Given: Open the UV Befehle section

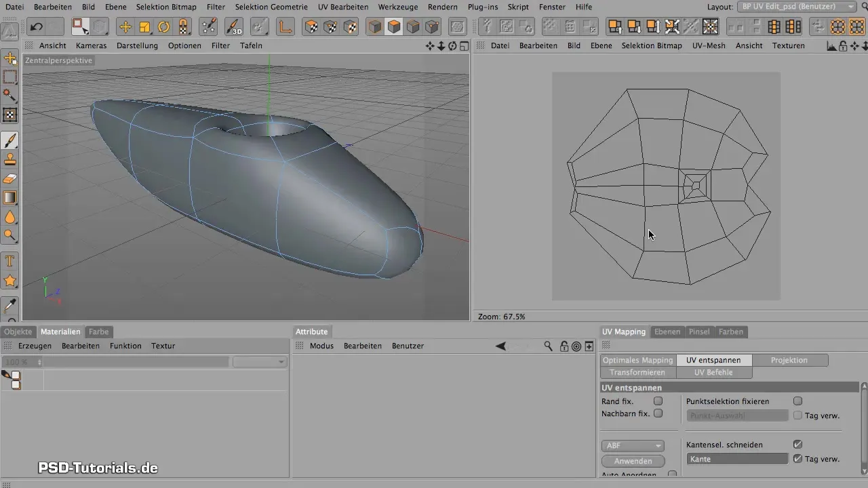Looking at the screenshot, I should click(713, 373).
